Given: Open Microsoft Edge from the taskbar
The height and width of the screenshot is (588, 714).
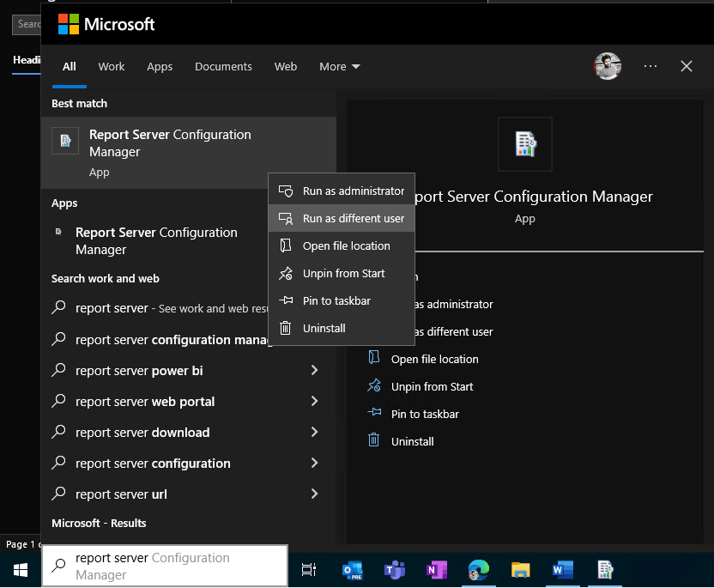Looking at the screenshot, I should (x=479, y=570).
